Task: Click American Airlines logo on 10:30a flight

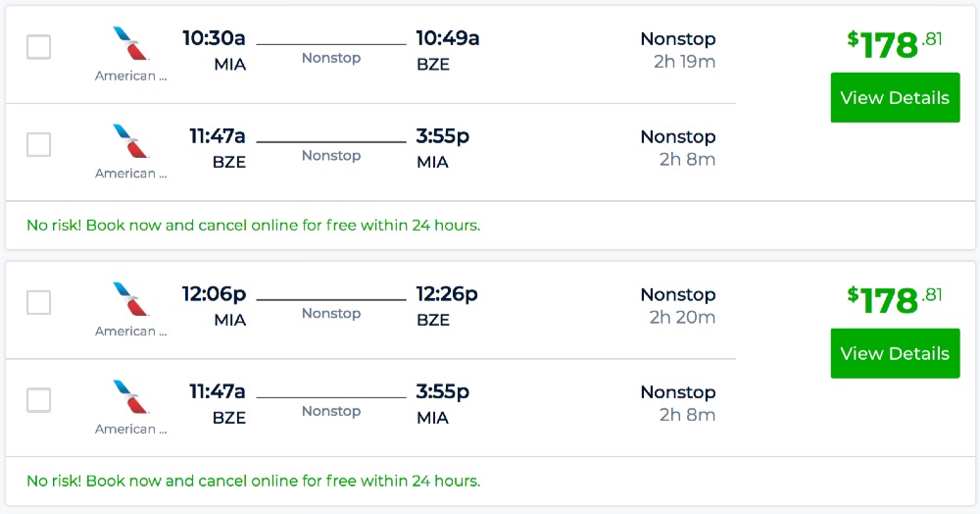Action: coord(131,44)
